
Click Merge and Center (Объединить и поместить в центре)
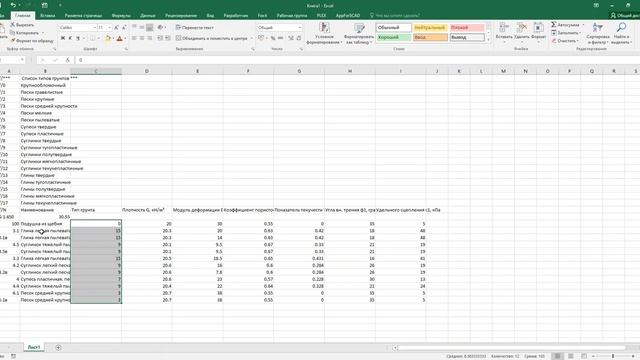click(211, 38)
